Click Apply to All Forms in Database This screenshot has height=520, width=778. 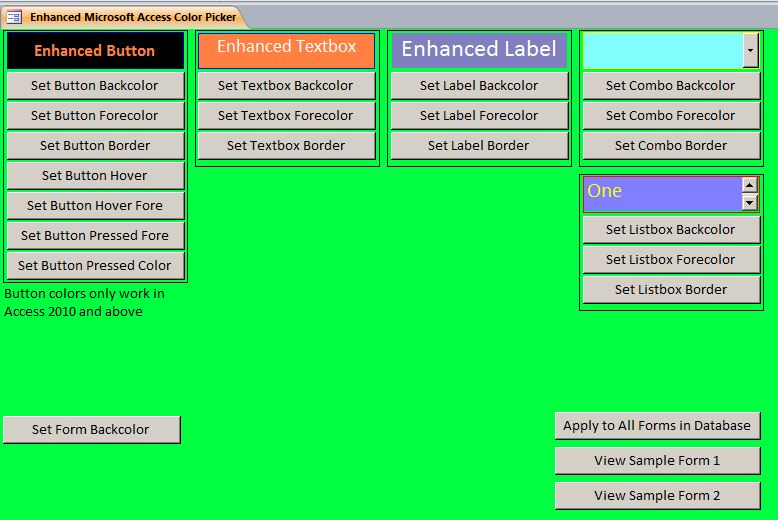(657, 426)
